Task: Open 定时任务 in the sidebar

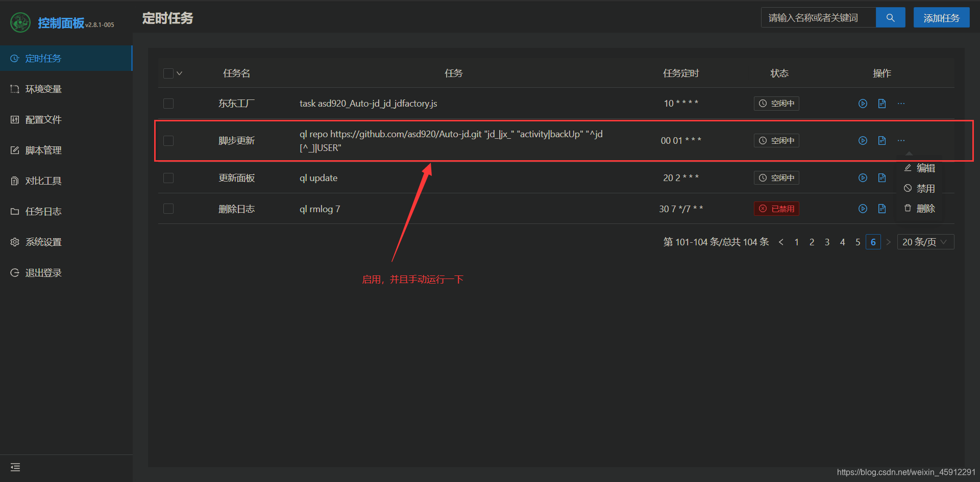Action: pyautogui.click(x=66, y=58)
